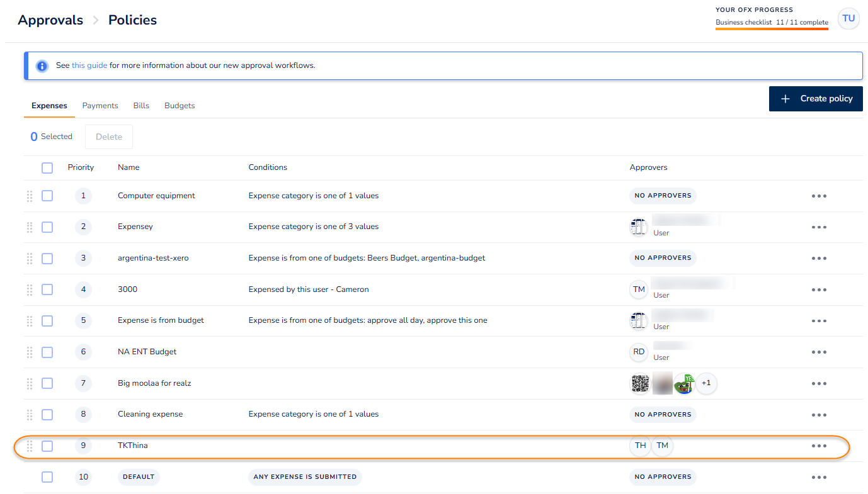Image resolution: width=868 pixels, height=494 pixels.
Task: Open more options for Expense is from budget
Action: [818, 321]
